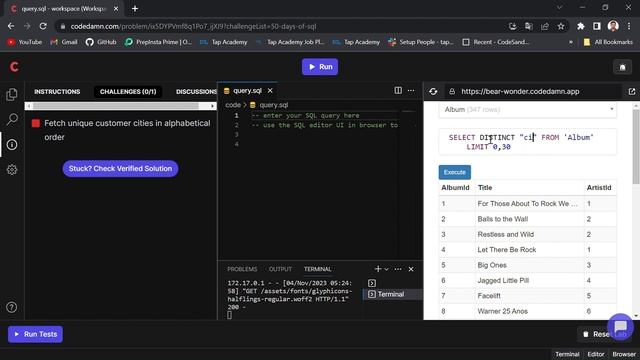Open Chrome profile avatar
The width and height of the screenshot is (640, 360).
click(x=613, y=26)
